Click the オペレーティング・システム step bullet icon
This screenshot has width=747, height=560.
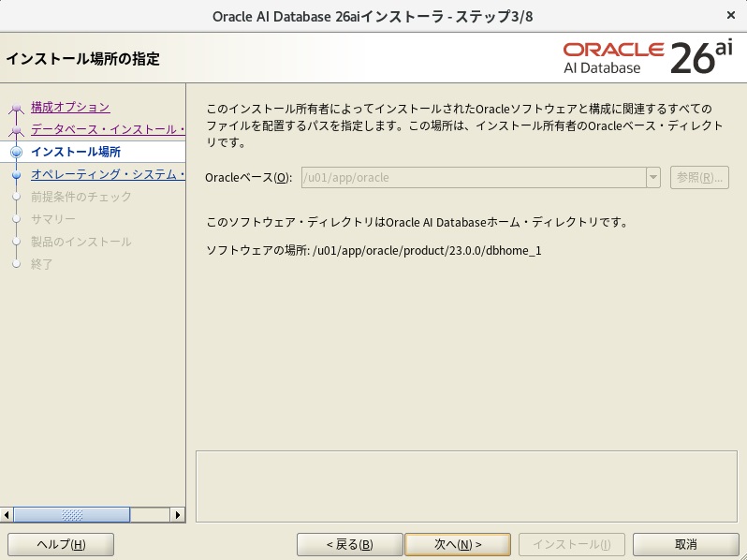(16, 175)
